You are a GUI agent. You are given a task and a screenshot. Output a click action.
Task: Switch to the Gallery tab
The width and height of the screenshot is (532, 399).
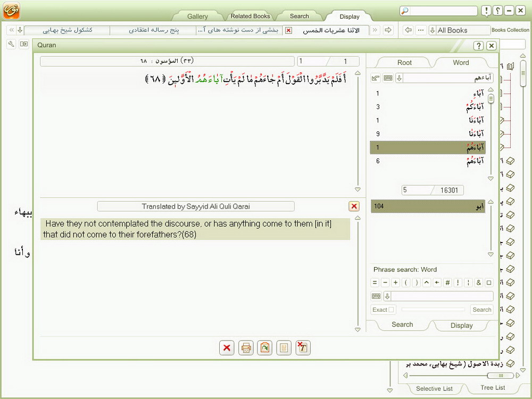click(197, 16)
